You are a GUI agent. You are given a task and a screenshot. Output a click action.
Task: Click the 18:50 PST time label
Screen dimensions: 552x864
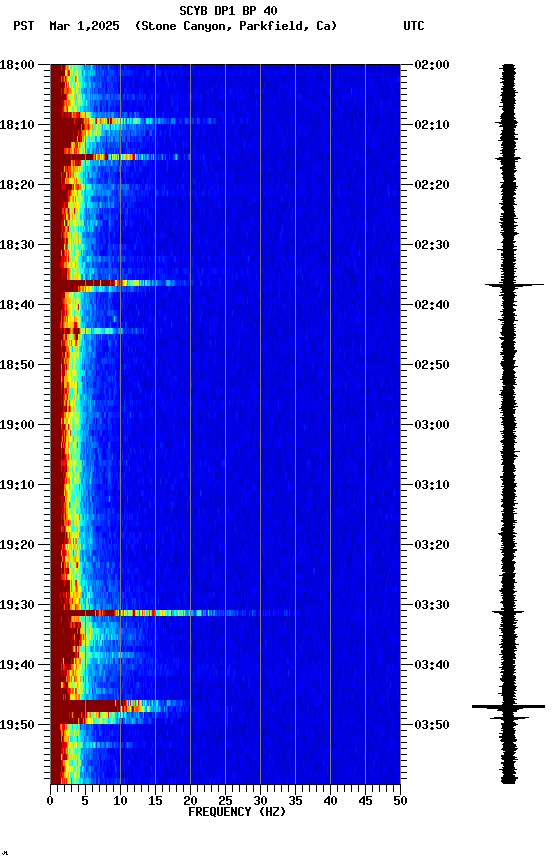tap(17, 365)
